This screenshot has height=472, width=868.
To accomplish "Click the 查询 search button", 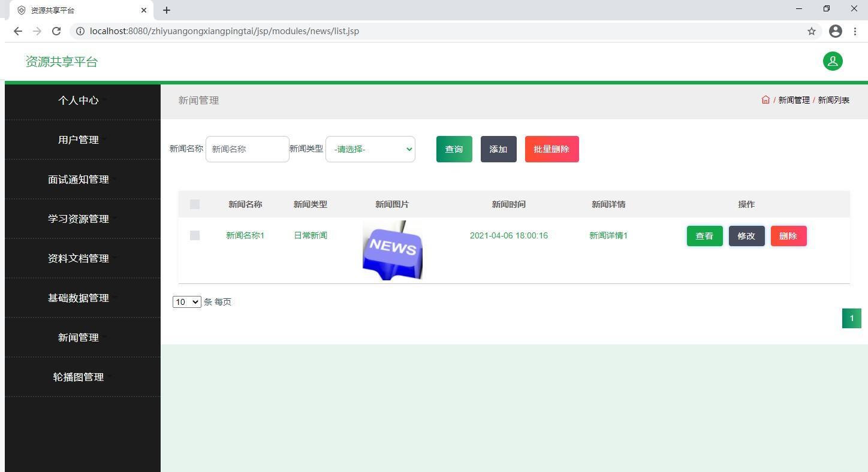I will 454,149.
